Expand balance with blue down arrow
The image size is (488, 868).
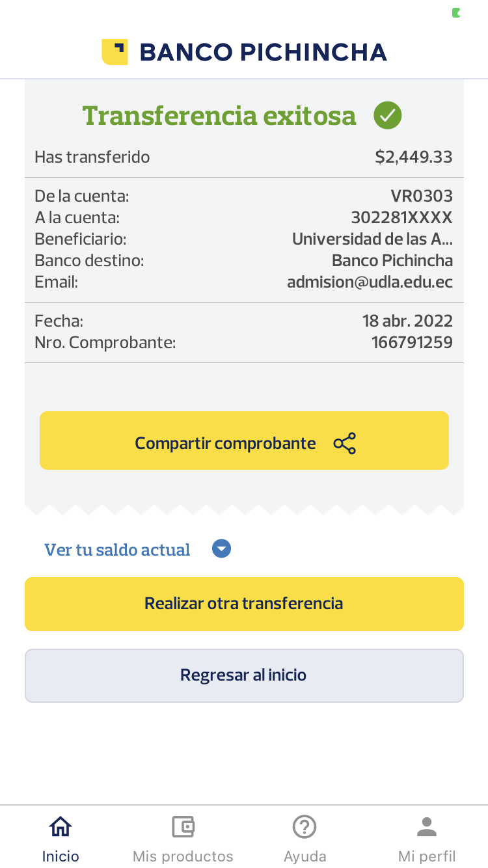point(222,549)
